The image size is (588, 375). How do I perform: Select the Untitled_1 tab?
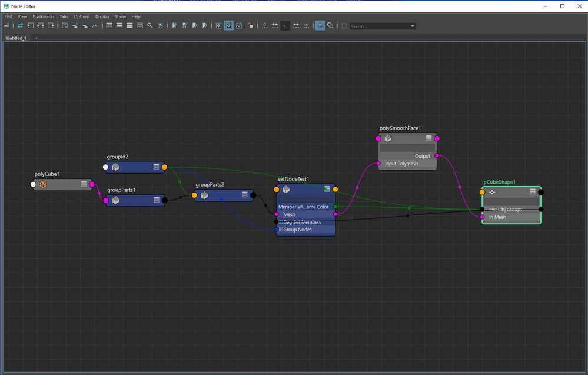pyautogui.click(x=16, y=38)
